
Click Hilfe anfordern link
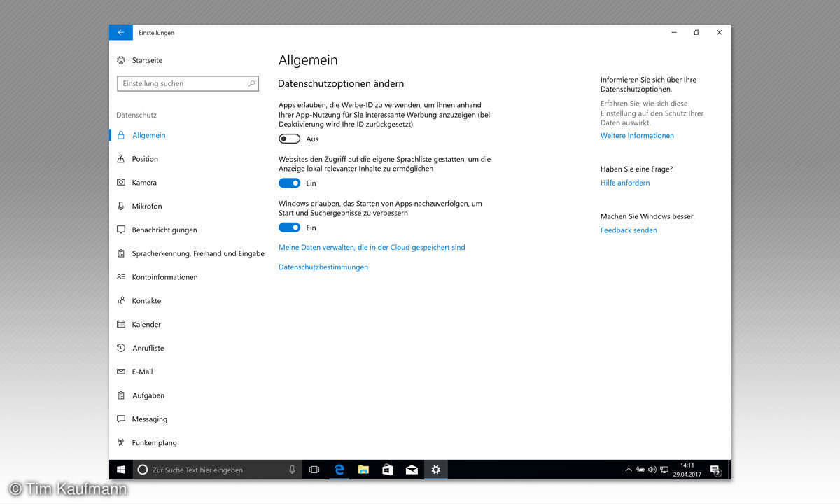pyautogui.click(x=625, y=183)
